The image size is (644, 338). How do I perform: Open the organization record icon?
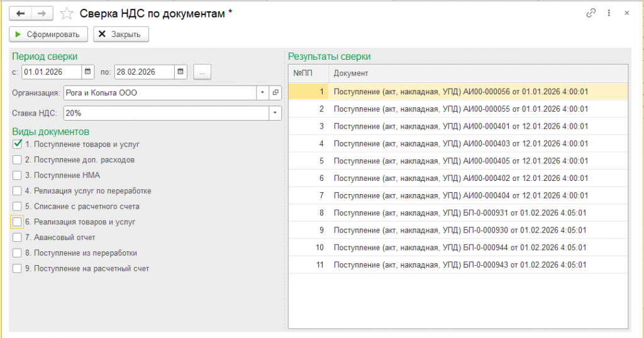275,93
